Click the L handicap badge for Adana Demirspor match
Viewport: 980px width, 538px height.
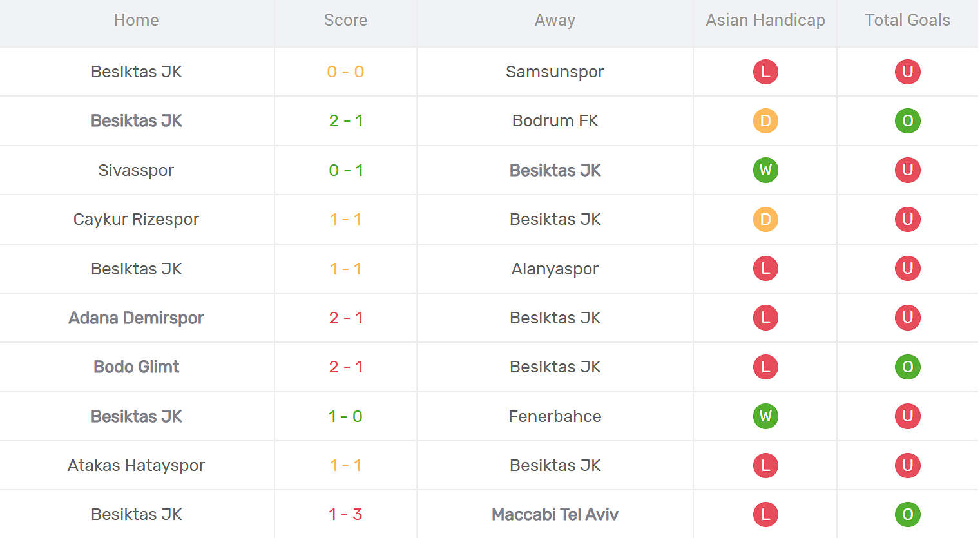coord(765,318)
